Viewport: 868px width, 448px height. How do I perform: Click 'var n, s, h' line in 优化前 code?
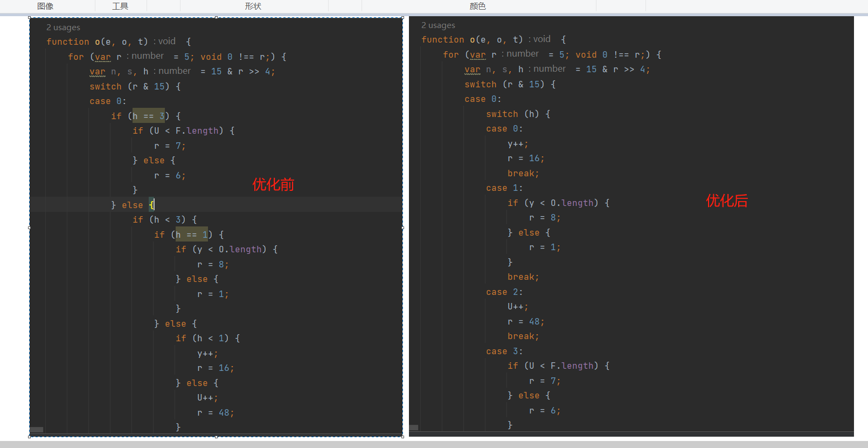coord(182,71)
